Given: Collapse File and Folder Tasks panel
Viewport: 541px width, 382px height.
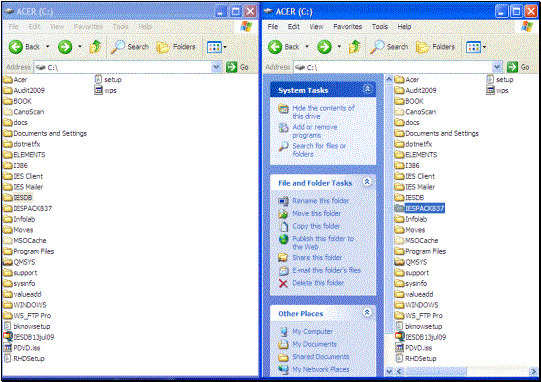Looking at the screenshot, I should tap(367, 182).
